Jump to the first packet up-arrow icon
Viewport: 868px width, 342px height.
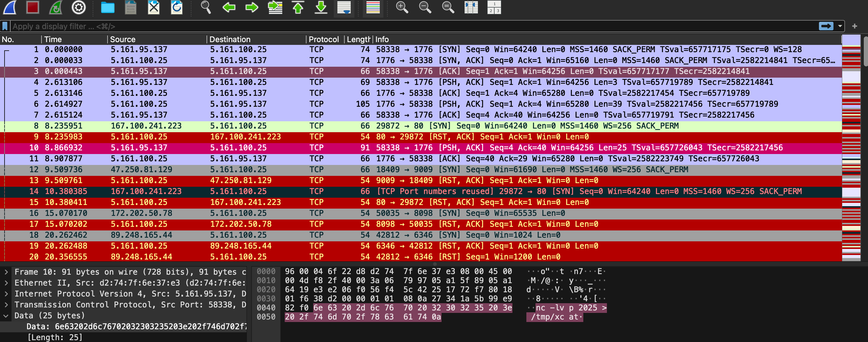tap(298, 7)
